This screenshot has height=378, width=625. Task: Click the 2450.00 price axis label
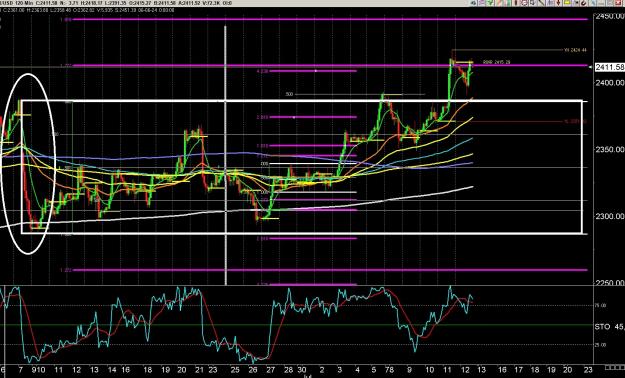609,16
